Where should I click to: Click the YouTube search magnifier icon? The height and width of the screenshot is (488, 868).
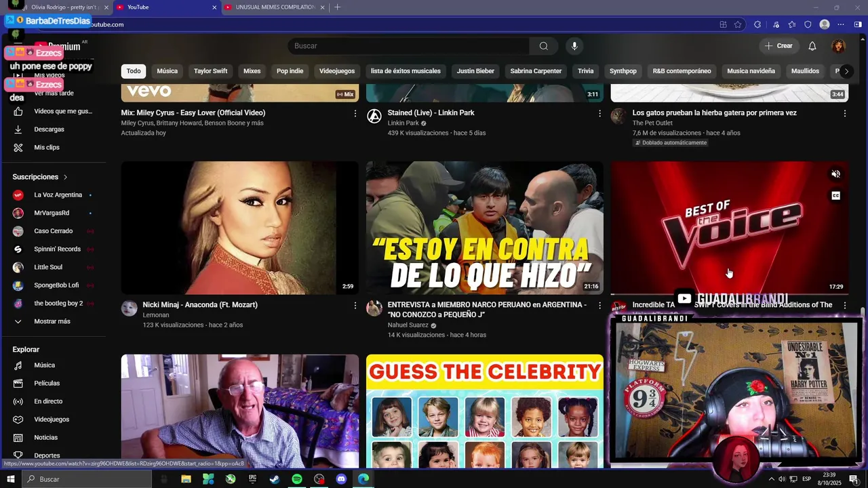coord(543,46)
